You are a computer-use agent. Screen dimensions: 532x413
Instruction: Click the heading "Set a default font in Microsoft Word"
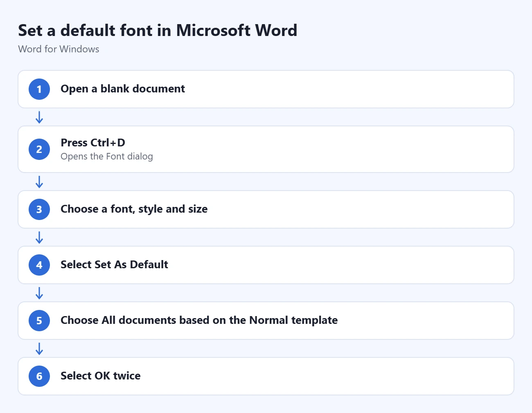(x=158, y=31)
